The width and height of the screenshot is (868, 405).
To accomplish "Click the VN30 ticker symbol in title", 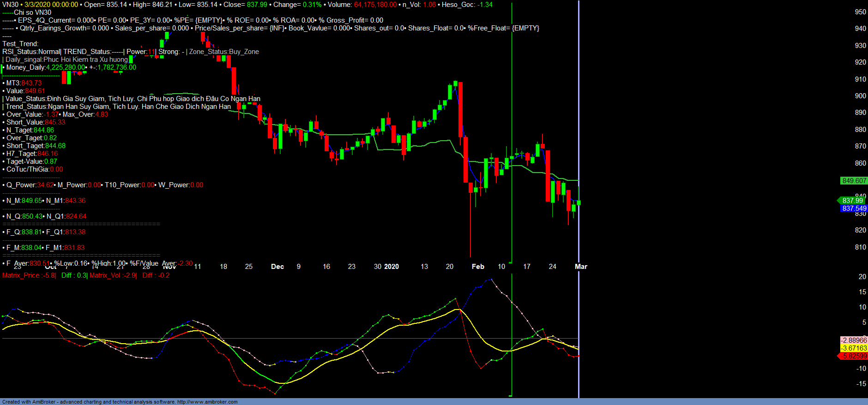I will [10, 5].
